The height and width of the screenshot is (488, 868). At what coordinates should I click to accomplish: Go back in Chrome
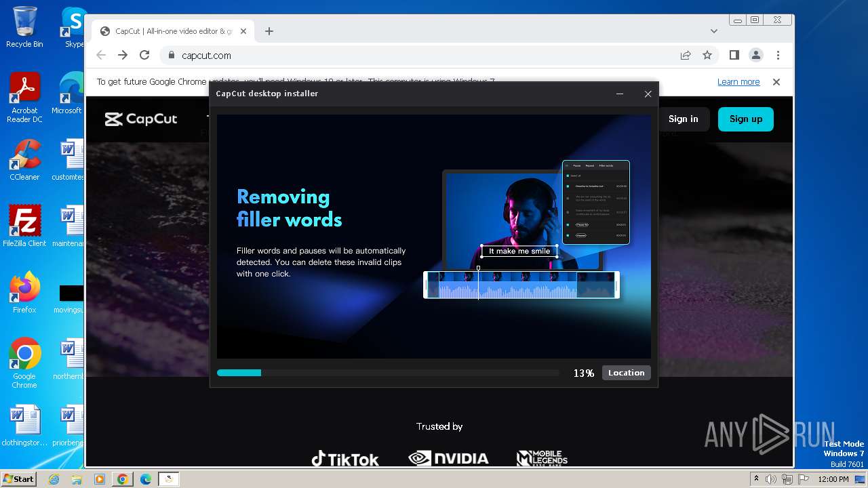tap(101, 56)
